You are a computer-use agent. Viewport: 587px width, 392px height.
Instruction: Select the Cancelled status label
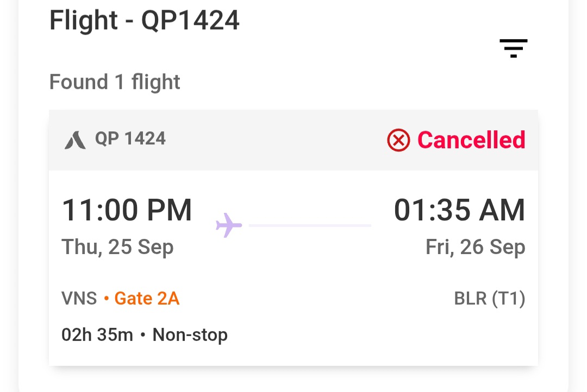pyautogui.click(x=471, y=140)
